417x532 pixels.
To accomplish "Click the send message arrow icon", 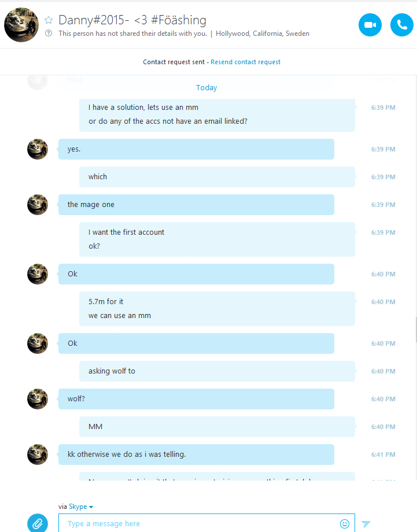I will [x=366, y=523].
